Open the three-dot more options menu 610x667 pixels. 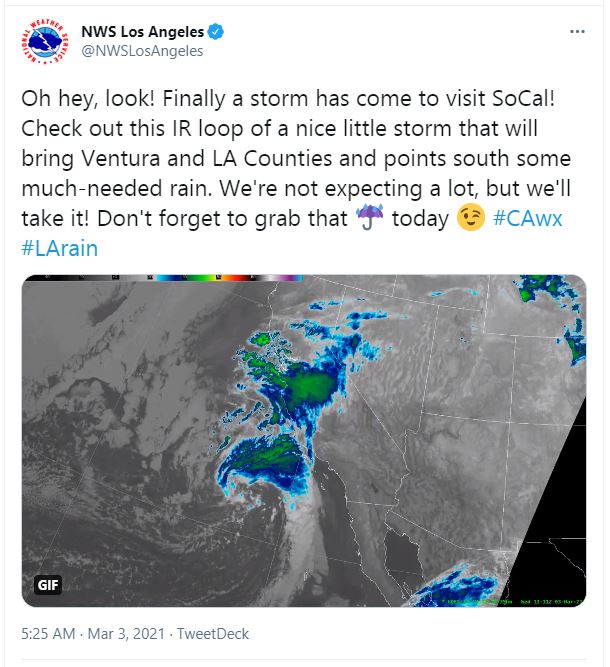(x=577, y=31)
